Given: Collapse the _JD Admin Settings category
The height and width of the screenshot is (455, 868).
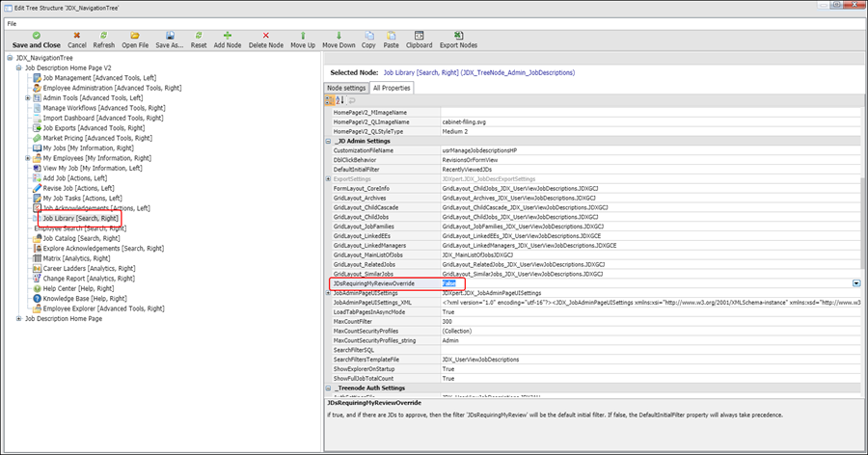Looking at the screenshot, I should click(x=328, y=142).
